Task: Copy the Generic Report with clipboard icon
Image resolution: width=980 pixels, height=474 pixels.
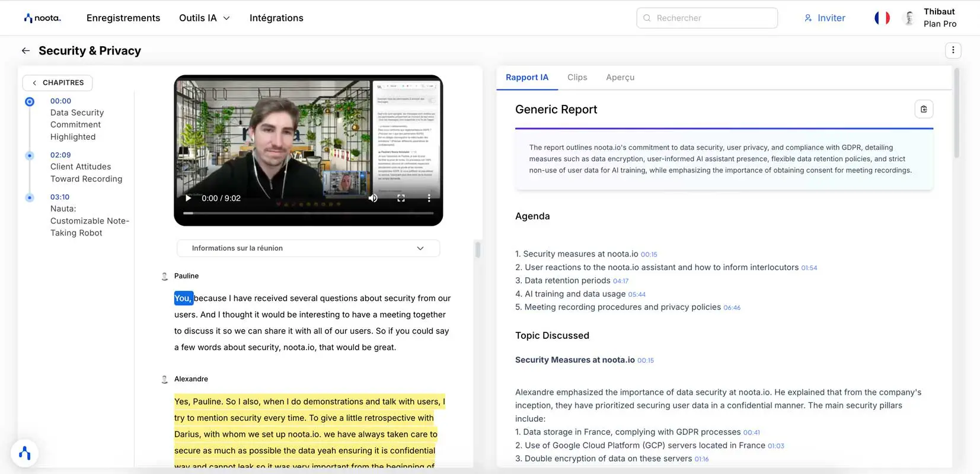Action: click(x=924, y=109)
